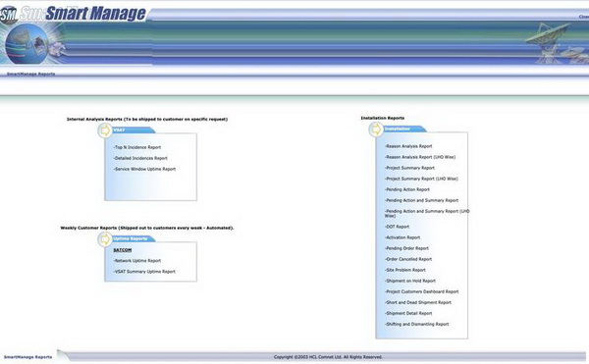Image resolution: width=589 pixels, height=364 pixels.
Task: Open Reason Analysis Report (LHO Wise)
Action: tap(420, 157)
